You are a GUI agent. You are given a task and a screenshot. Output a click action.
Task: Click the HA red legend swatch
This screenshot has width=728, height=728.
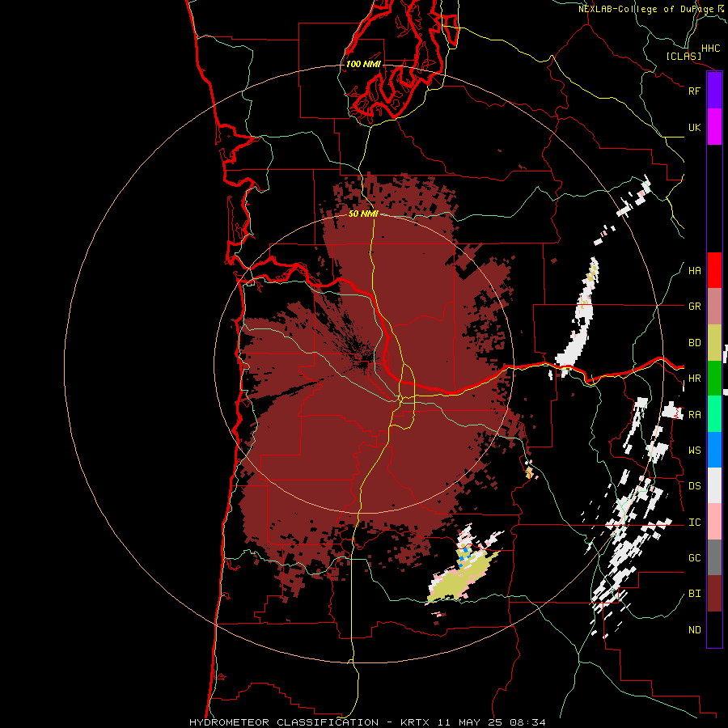coord(714,270)
